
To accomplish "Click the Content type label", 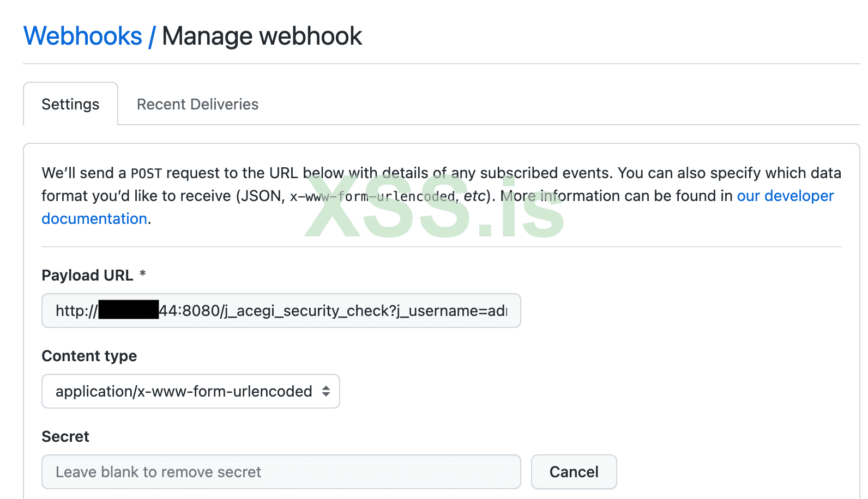I will click(89, 356).
